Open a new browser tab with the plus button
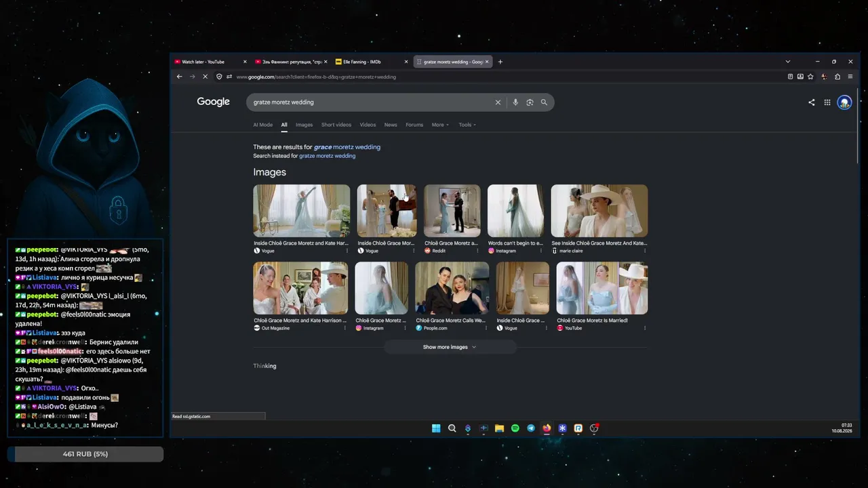The image size is (868, 488). [x=500, y=62]
